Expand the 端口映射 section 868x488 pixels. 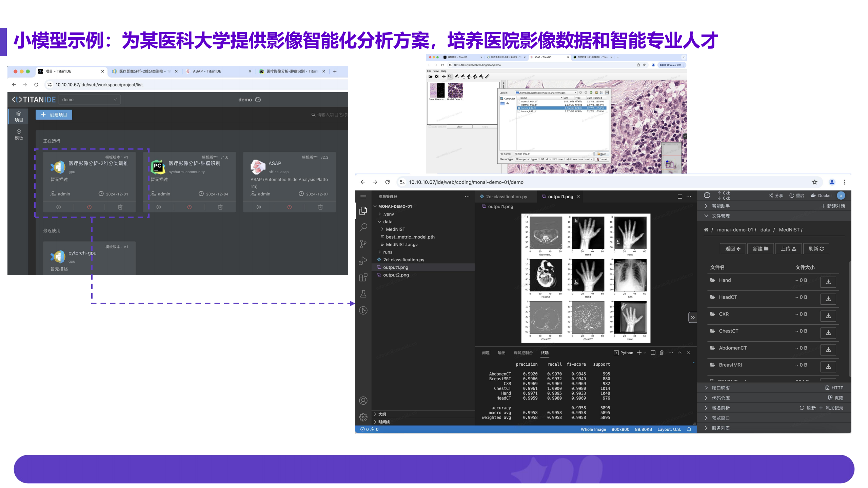click(721, 388)
